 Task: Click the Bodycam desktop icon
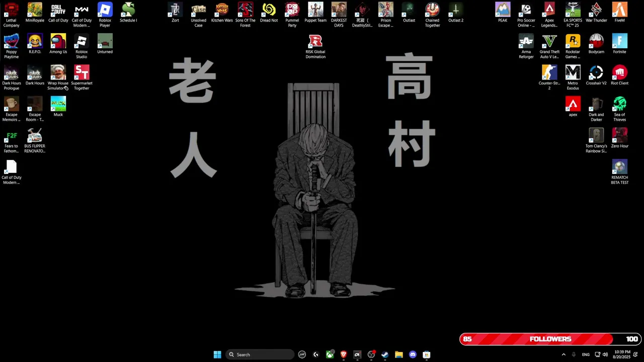(596, 44)
